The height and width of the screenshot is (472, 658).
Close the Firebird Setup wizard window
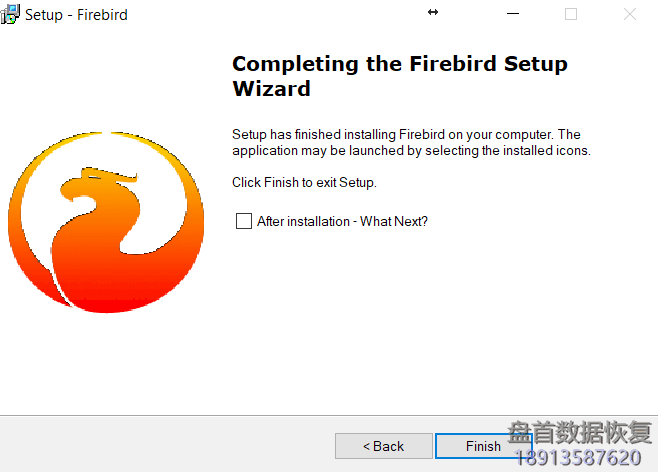point(629,14)
